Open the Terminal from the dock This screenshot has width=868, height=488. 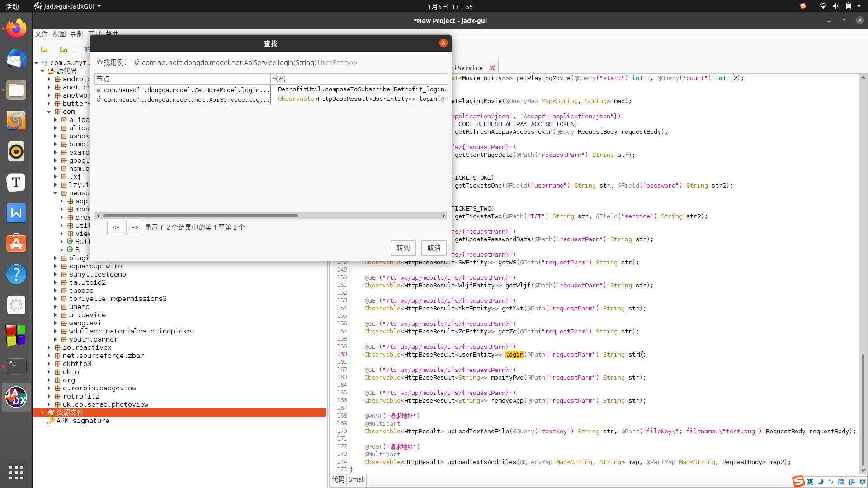pyautogui.click(x=16, y=366)
